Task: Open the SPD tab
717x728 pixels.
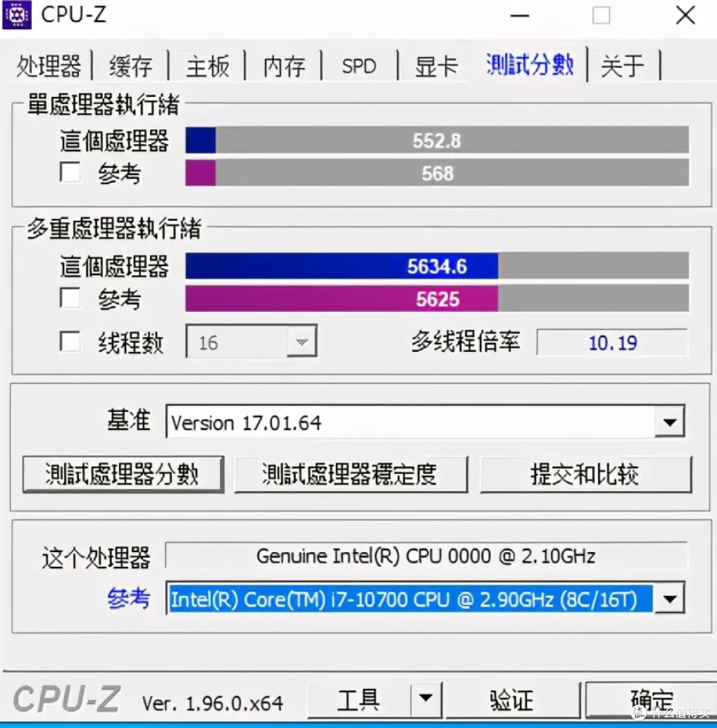Action: point(359,66)
